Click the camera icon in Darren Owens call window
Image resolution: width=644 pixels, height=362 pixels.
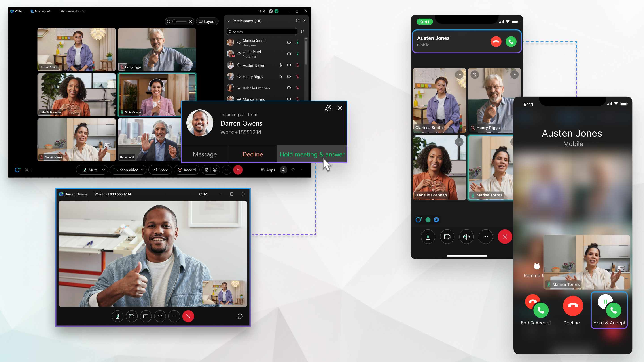131,316
